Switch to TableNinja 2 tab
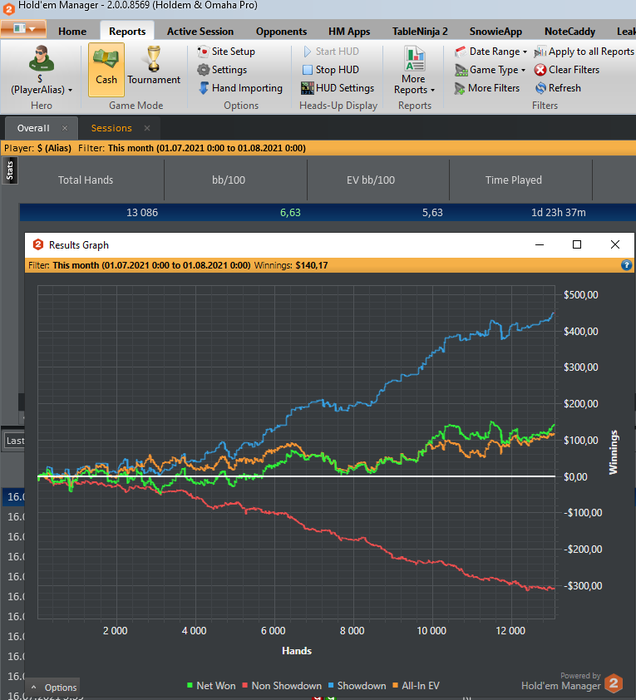Viewport: 636px width, 700px height. click(x=420, y=31)
